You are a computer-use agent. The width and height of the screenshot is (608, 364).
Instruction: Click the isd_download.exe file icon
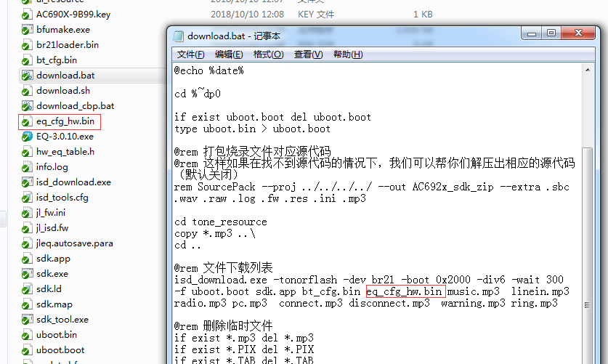(x=27, y=182)
